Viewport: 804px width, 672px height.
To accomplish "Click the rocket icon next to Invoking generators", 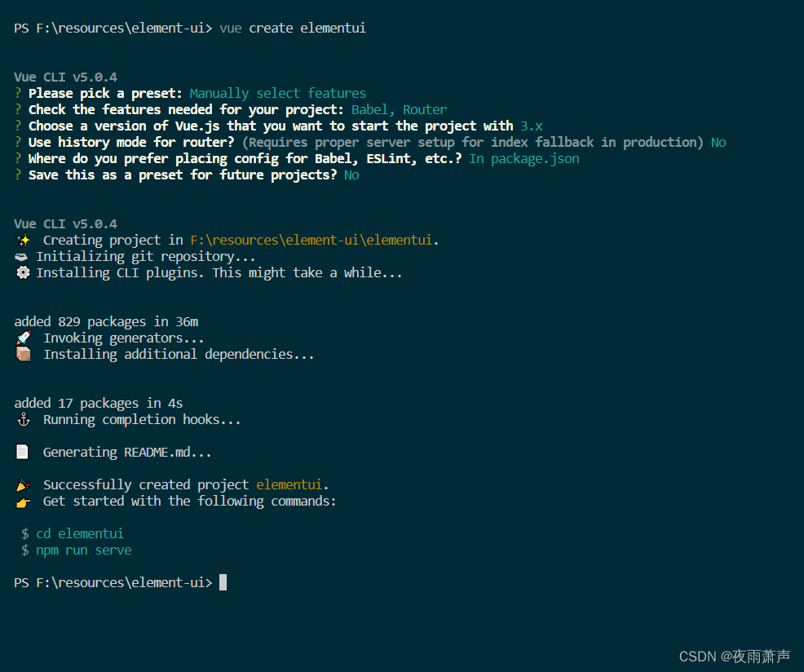I will click(x=23, y=338).
